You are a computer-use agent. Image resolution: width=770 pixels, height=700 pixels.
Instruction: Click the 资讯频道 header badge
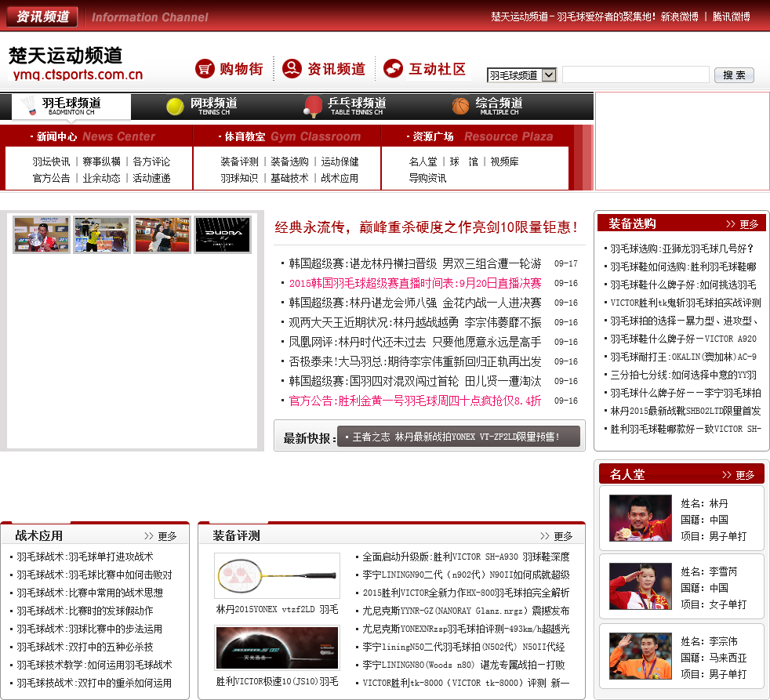click(x=42, y=16)
